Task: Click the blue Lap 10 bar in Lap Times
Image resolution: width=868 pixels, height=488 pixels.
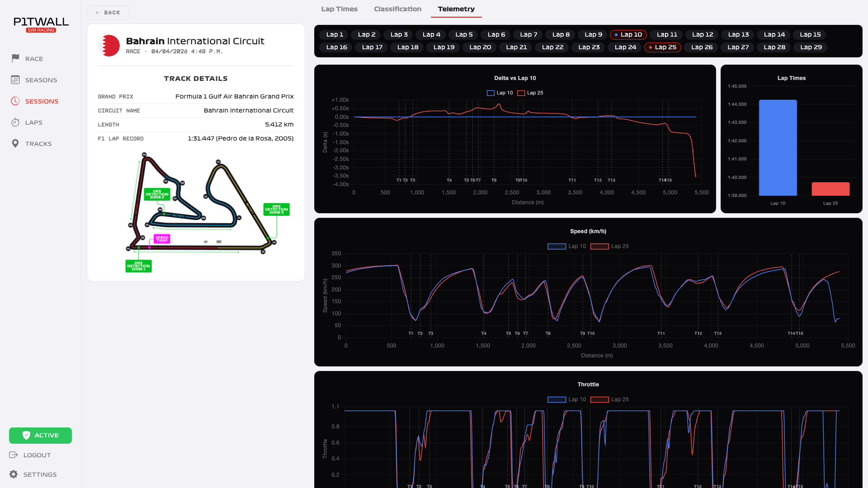Action: coord(778,148)
